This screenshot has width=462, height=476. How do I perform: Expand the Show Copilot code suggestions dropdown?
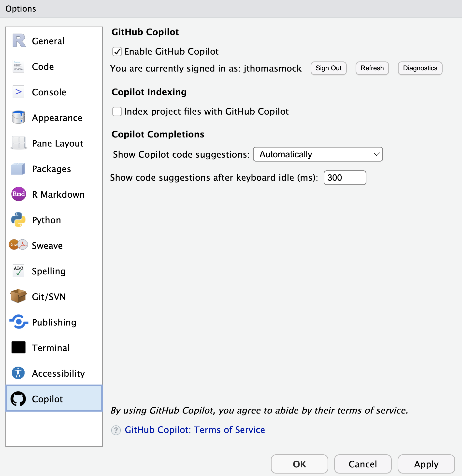[318, 154]
